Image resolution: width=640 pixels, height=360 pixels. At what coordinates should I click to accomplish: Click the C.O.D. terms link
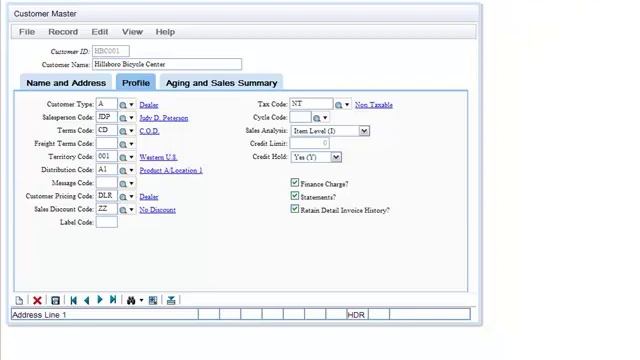[x=149, y=131]
